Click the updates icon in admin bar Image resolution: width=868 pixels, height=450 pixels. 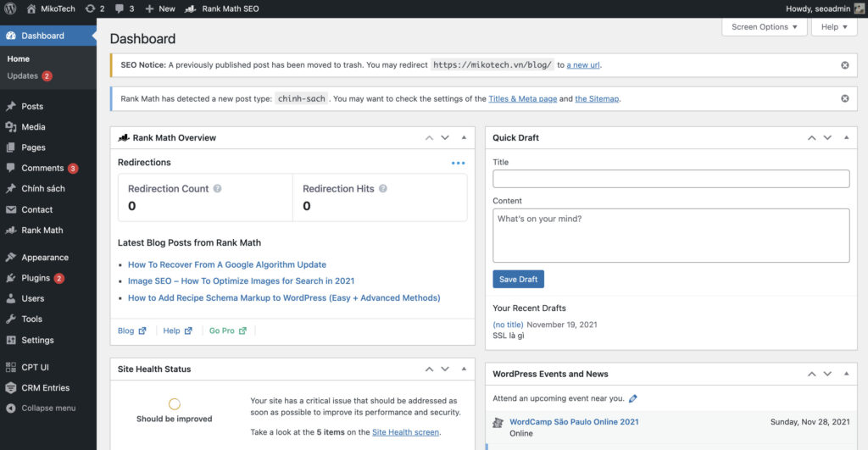pyautogui.click(x=89, y=8)
